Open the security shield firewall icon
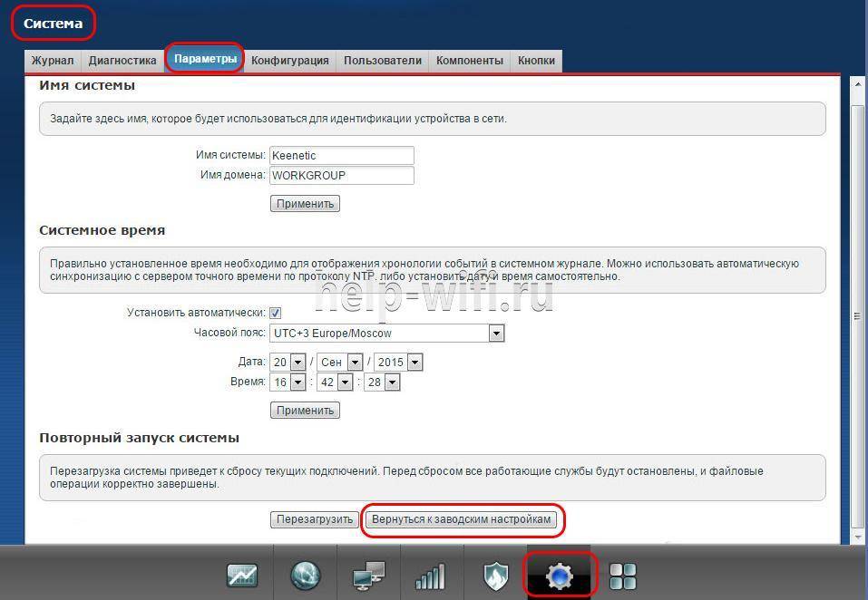 pos(495,576)
